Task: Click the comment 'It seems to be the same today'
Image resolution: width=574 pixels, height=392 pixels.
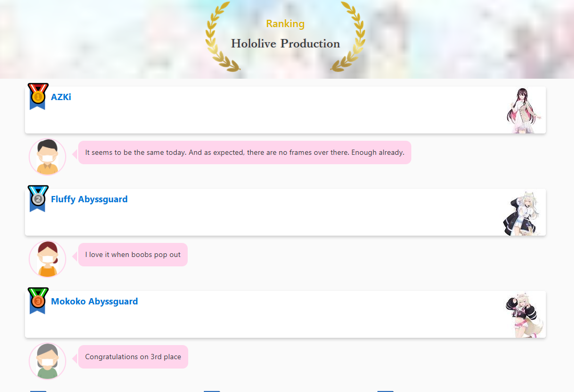Action: click(245, 152)
